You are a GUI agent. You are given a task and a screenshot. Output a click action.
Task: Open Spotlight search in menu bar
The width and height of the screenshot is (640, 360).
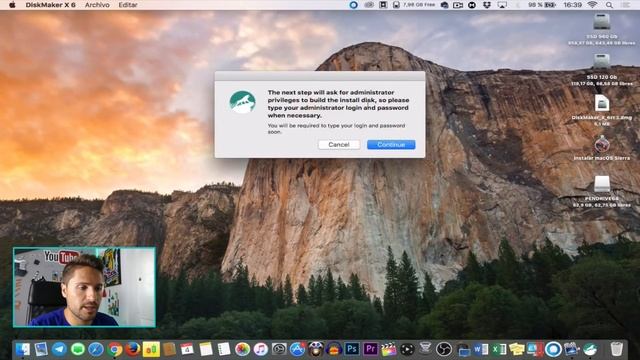coord(609,5)
